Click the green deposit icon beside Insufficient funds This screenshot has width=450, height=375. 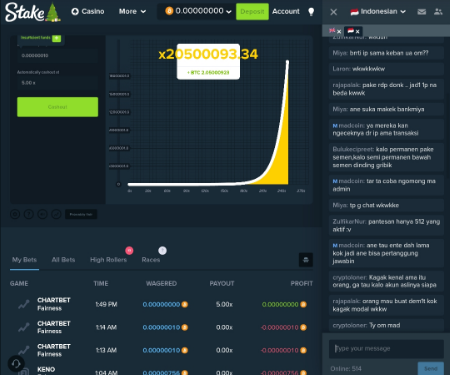(57, 38)
